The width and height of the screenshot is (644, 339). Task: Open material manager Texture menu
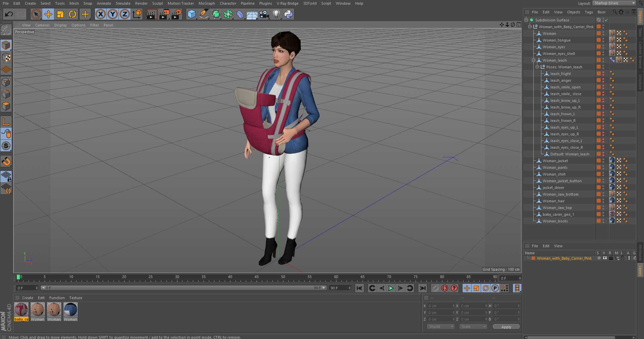point(75,298)
